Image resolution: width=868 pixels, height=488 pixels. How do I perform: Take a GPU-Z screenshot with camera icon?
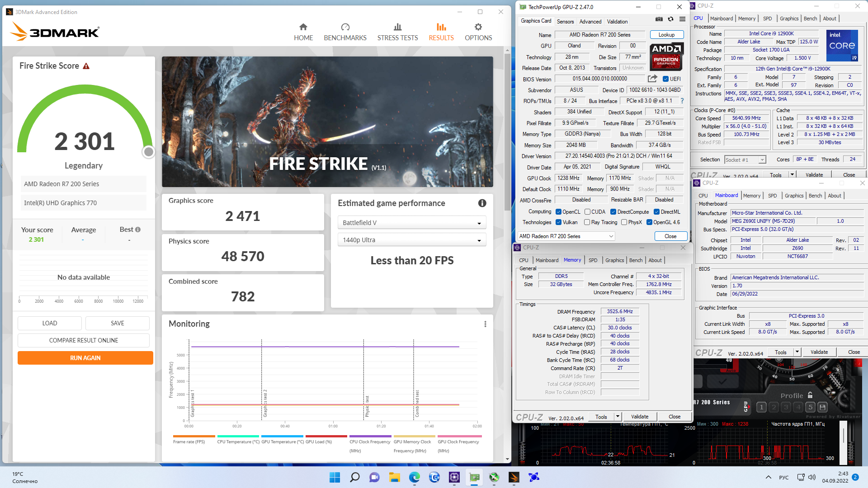[659, 19]
